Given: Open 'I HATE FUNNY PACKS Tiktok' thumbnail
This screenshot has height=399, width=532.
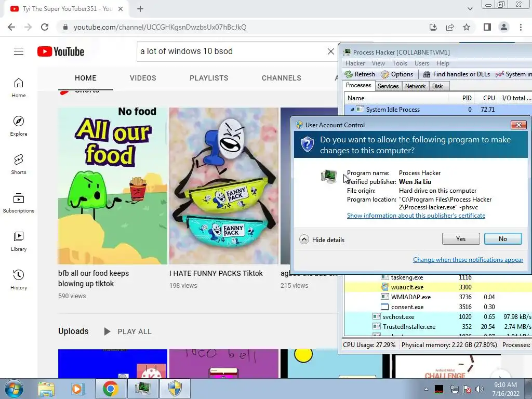Looking at the screenshot, I should pyautogui.click(x=224, y=186).
